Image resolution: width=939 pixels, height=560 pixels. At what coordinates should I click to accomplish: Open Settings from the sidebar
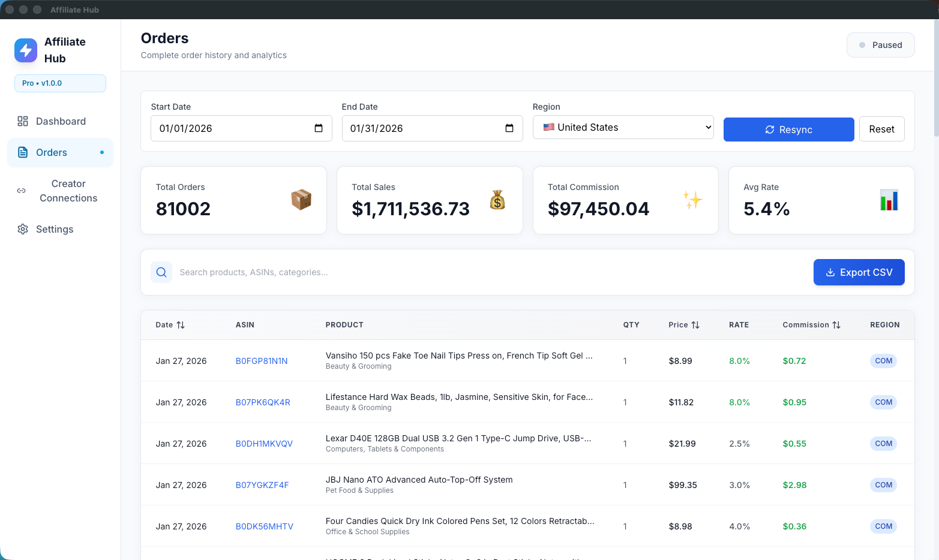pyautogui.click(x=54, y=229)
